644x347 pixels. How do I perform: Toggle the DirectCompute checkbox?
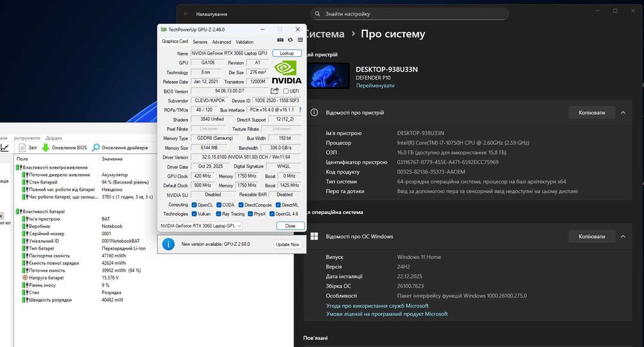click(x=241, y=205)
